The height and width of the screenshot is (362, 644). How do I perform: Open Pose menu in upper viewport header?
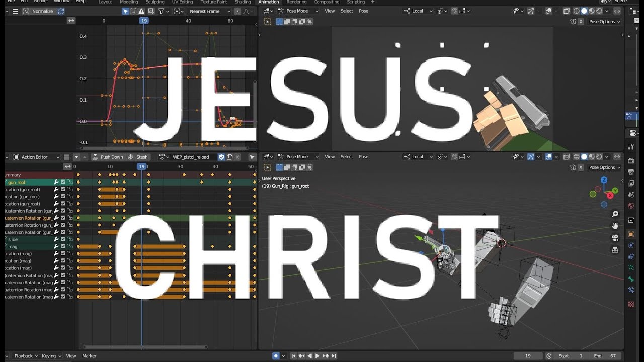tap(364, 11)
